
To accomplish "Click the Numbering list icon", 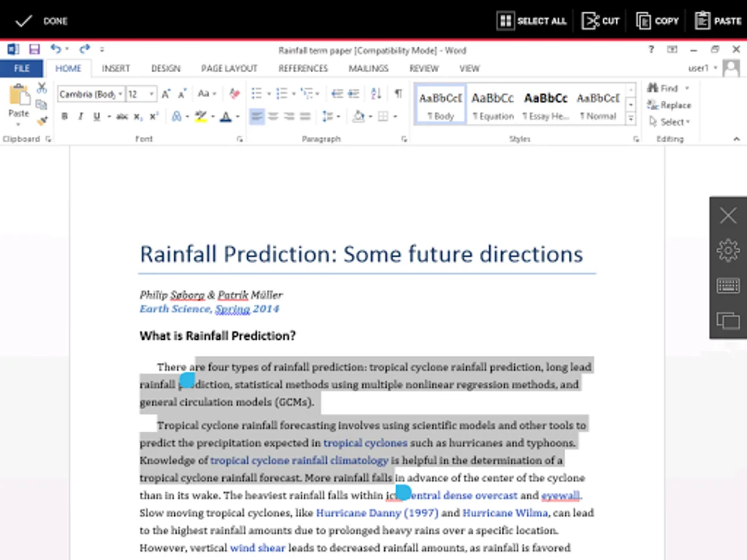I will click(281, 94).
